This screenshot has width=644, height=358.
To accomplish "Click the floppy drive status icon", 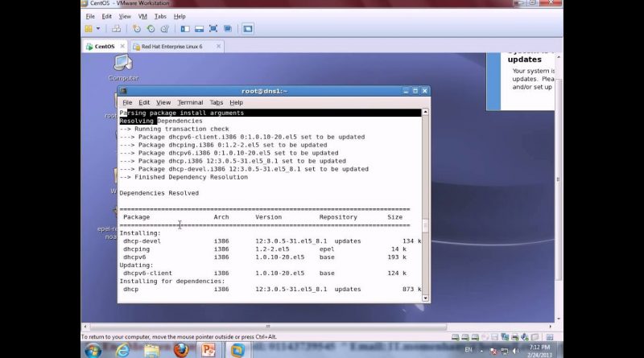I will 494,337.
